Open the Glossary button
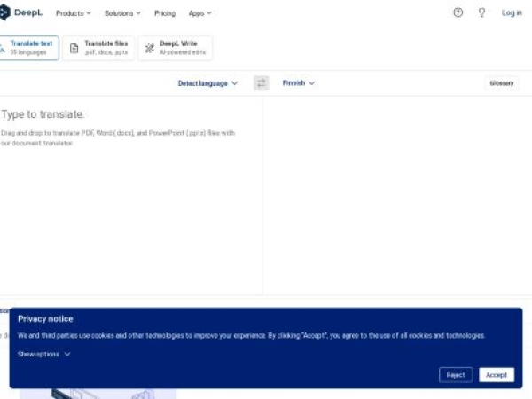The height and width of the screenshot is (399, 532). (502, 83)
